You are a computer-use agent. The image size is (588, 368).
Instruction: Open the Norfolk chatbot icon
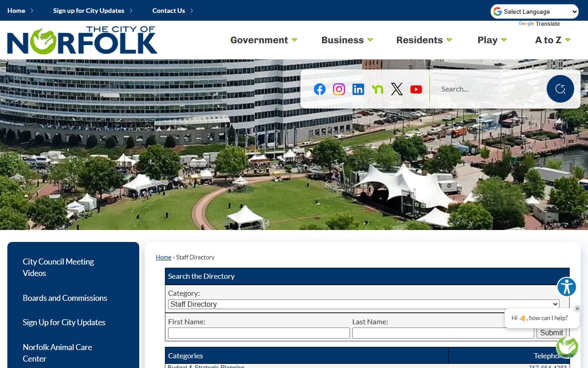pyautogui.click(x=567, y=347)
